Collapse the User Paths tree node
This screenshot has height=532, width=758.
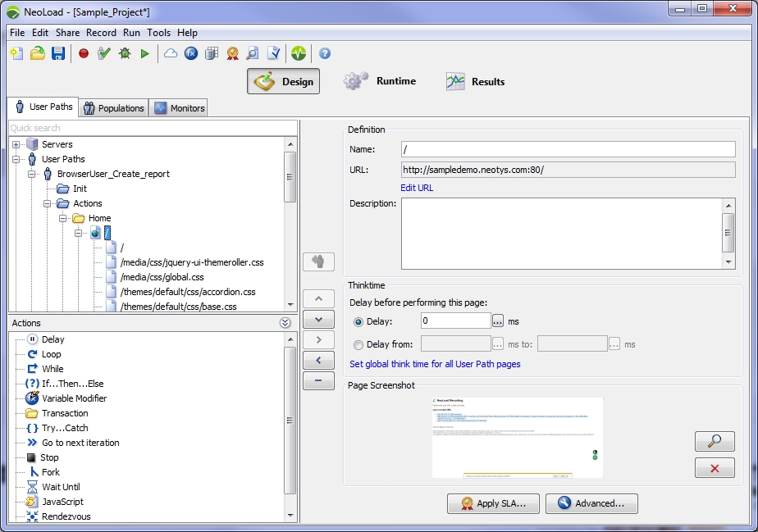[16, 159]
